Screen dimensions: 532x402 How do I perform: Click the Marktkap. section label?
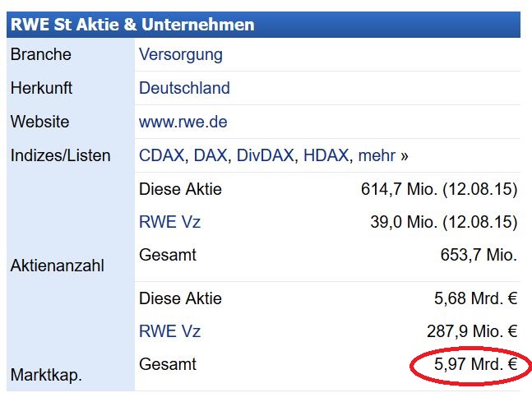(x=45, y=376)
